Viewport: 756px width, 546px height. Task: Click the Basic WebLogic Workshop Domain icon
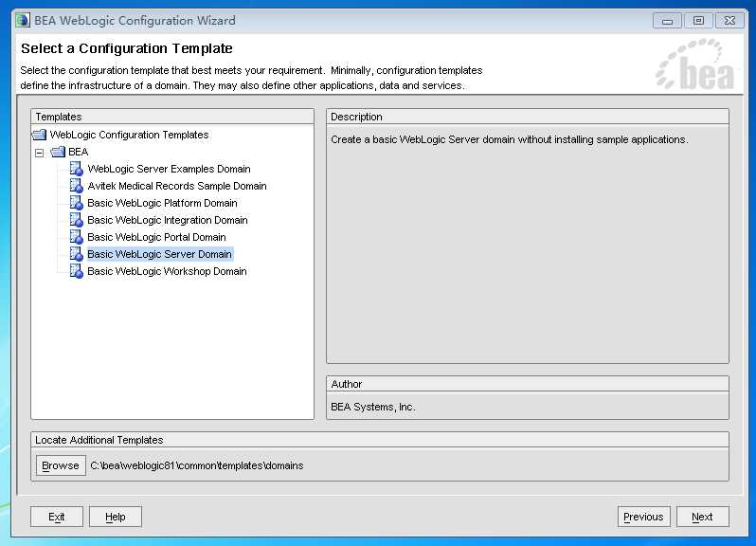(x=76, y=271)
